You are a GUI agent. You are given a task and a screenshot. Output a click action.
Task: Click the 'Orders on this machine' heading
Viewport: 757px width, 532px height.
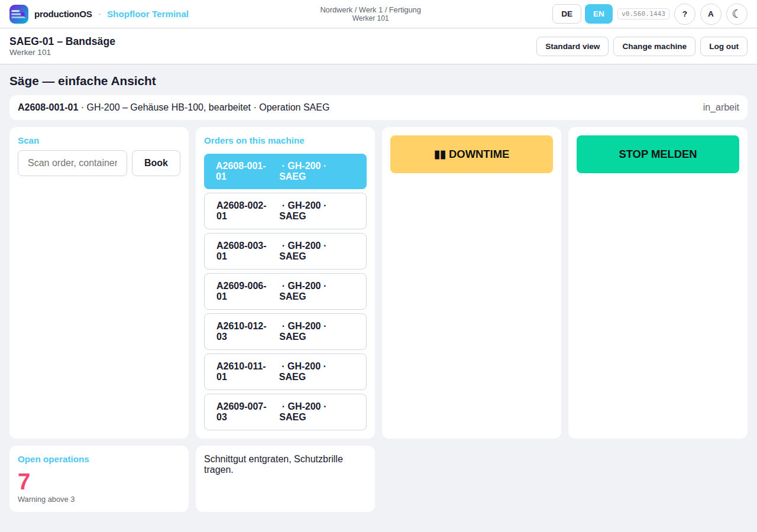click(x=254, y=141)
